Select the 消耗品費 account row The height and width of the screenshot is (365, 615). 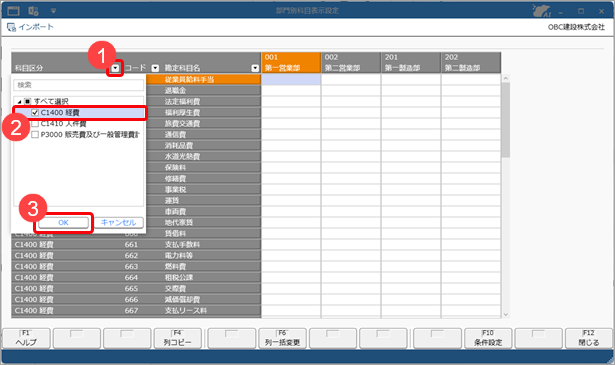click(204, 145)
